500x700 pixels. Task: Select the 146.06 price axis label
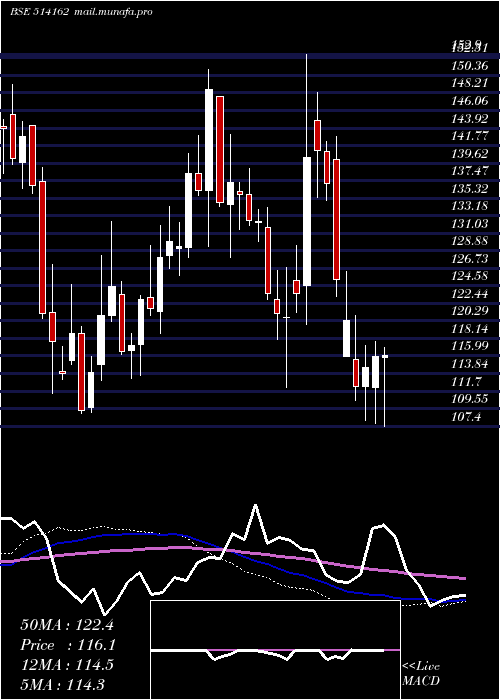pos(469,101)
